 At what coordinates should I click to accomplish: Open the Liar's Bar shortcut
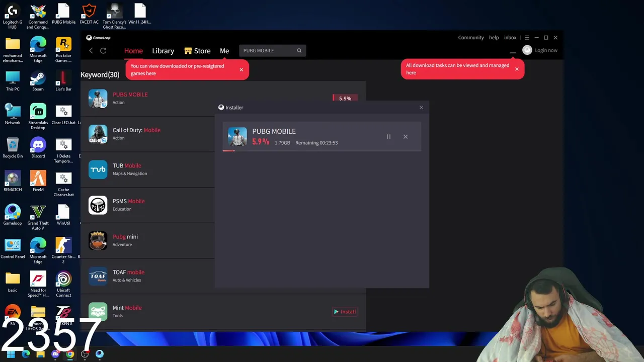tap(63, 81)
